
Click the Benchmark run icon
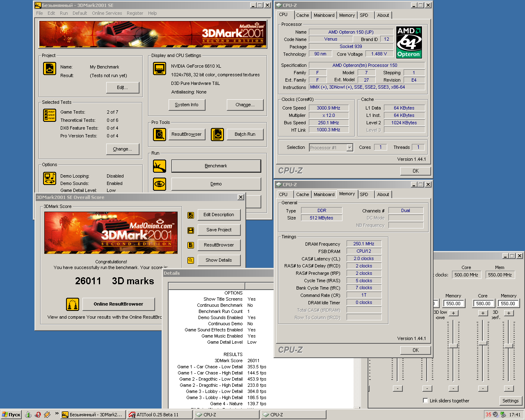point(160,166)
